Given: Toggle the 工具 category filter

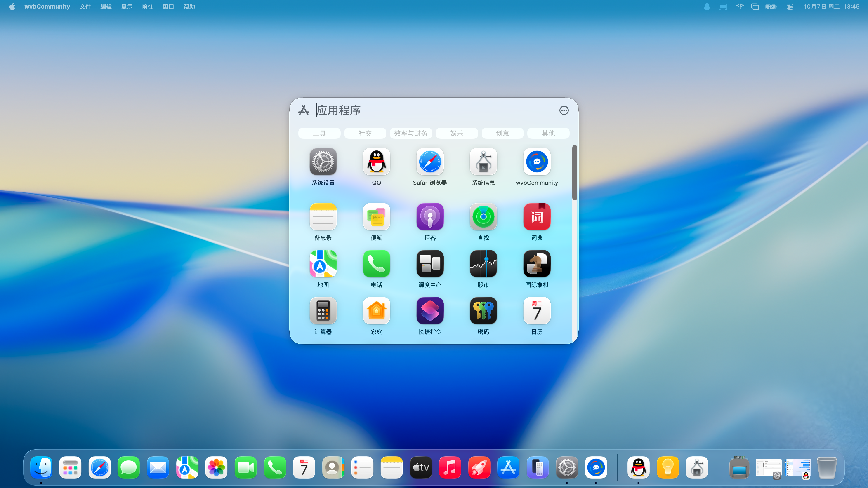Looking at the screenshot, I should click(319, 133).
